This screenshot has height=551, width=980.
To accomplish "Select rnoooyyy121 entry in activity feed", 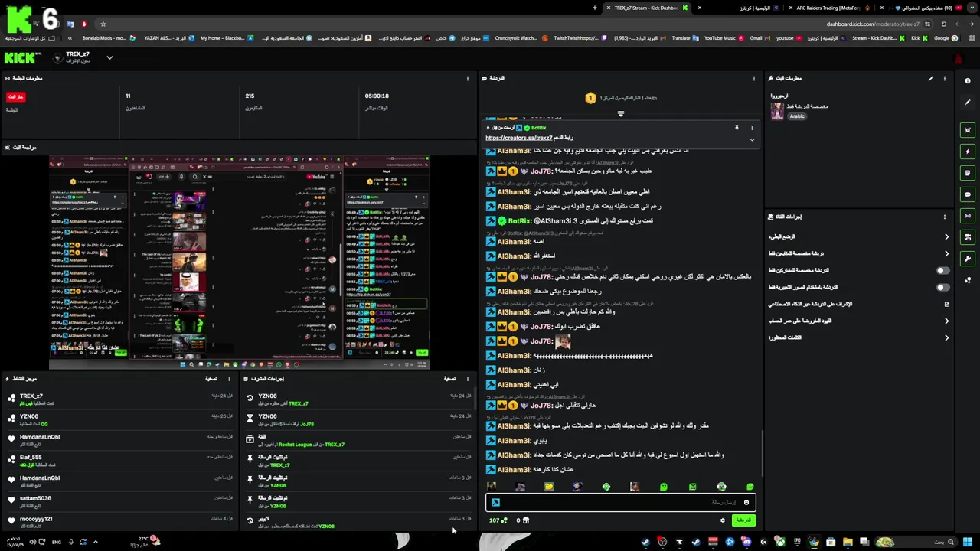I will click(x=119, y=522).
